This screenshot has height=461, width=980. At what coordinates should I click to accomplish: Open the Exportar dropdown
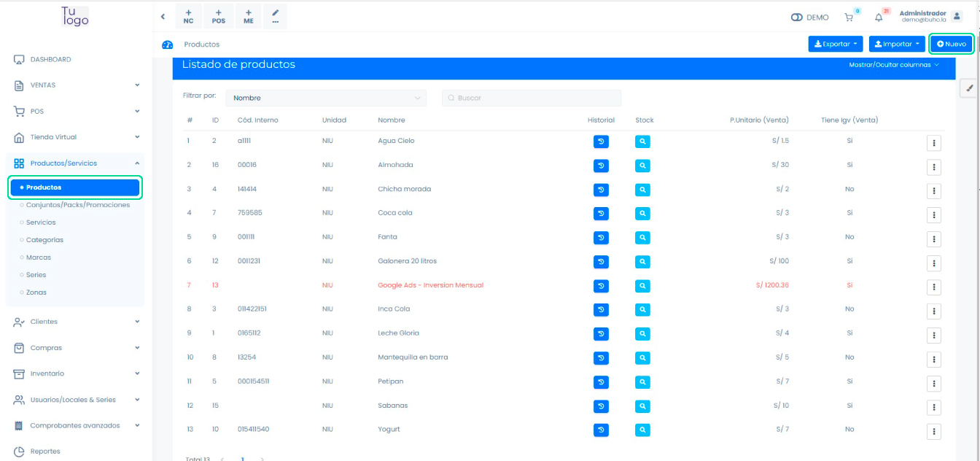click(x=836, y=44)
